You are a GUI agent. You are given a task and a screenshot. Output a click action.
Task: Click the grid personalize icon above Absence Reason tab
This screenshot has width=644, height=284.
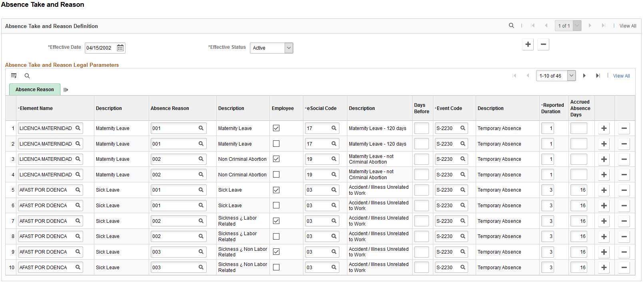click(x=14, y=76)
